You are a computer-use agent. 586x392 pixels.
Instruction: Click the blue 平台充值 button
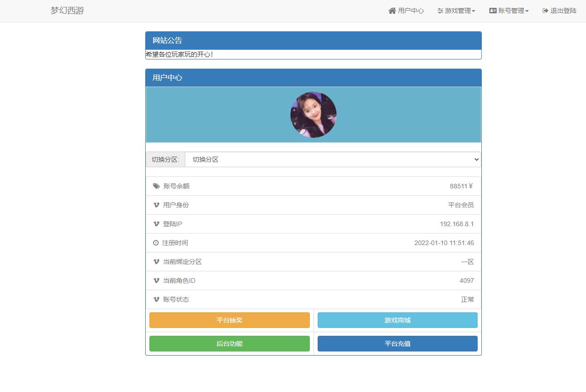point(397,344)
